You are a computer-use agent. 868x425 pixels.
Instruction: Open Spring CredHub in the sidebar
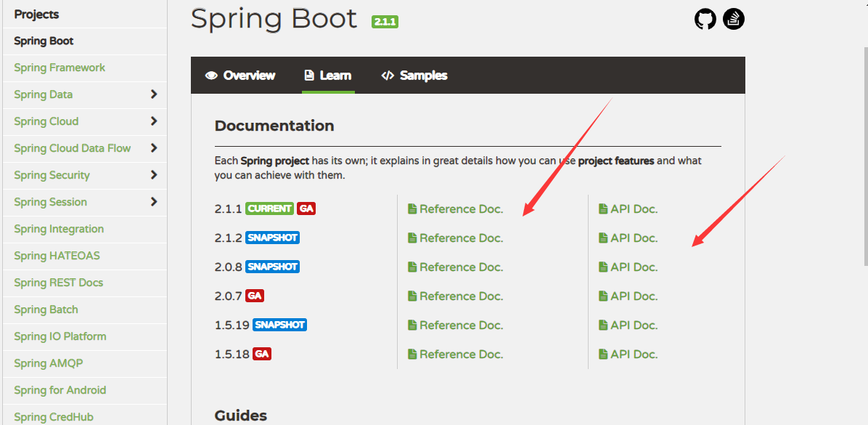(x=54, y=417)
